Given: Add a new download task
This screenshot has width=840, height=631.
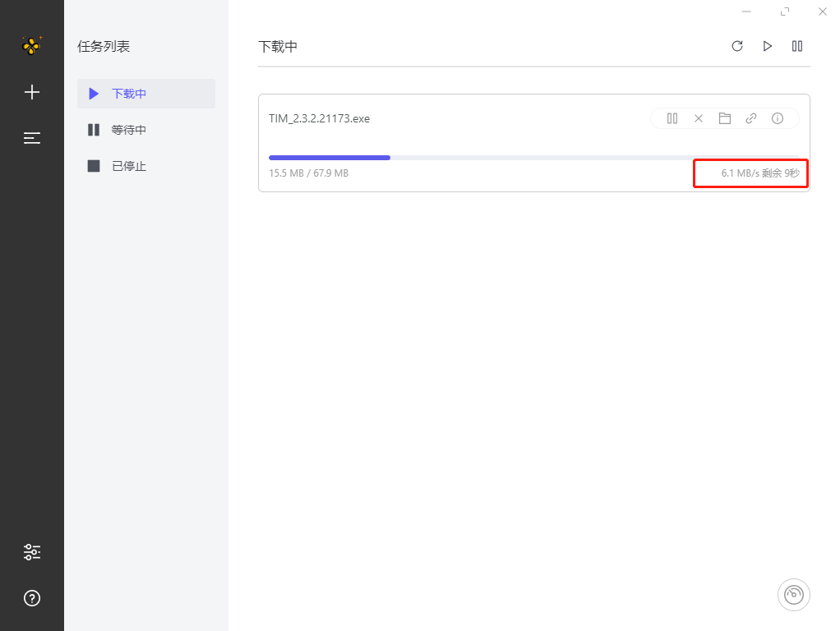Looking at the screenshot, I should tap(32, 92).
